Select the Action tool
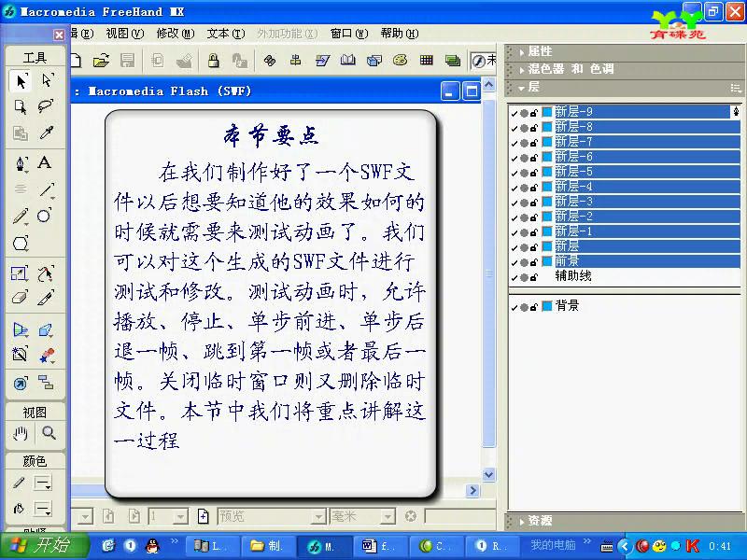 (21, 383)
